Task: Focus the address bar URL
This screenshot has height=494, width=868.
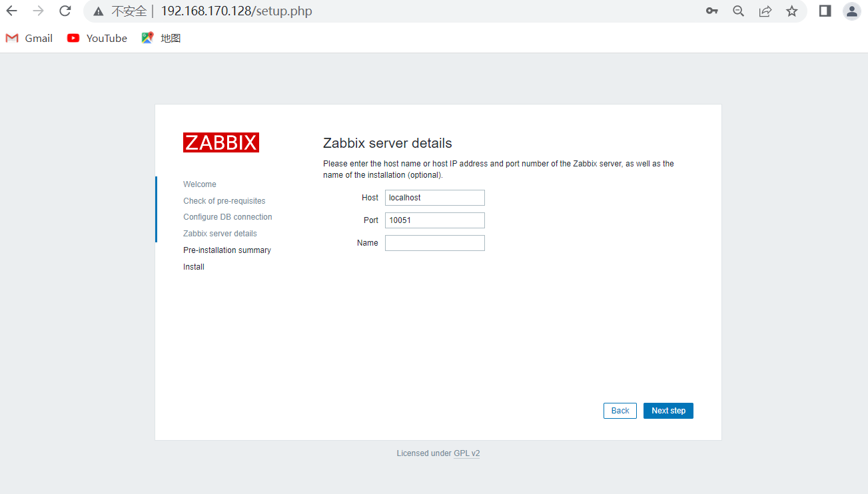Action: [236, 11]
